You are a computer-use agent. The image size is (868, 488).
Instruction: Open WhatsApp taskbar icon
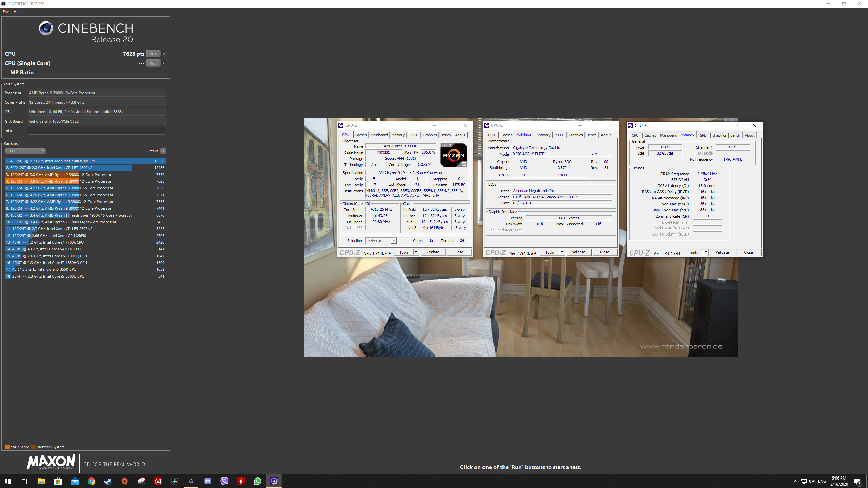pos(258,481)
